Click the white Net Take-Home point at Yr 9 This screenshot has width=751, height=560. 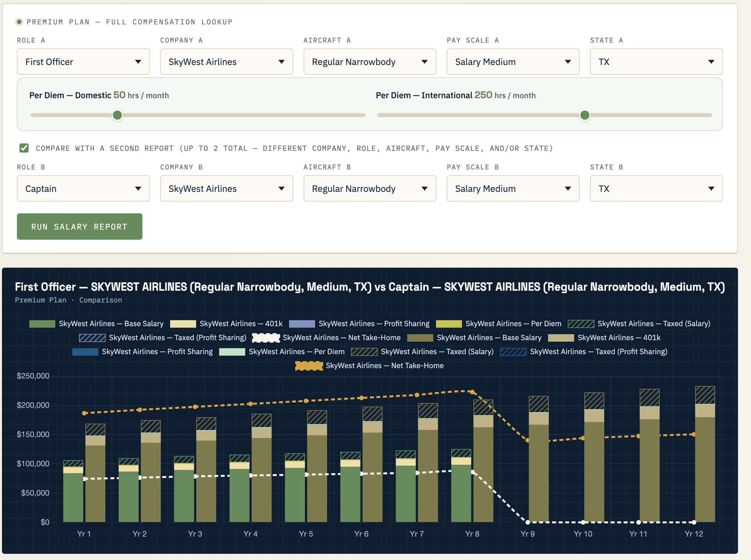(x=528, y=522)
